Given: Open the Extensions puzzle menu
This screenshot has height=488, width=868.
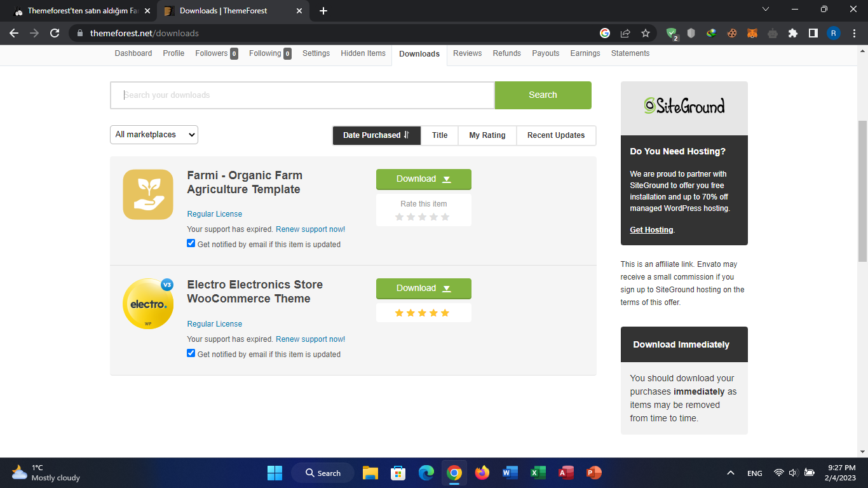Looking at the screenshot, I should pyautogui.click(x=793, y=33).
